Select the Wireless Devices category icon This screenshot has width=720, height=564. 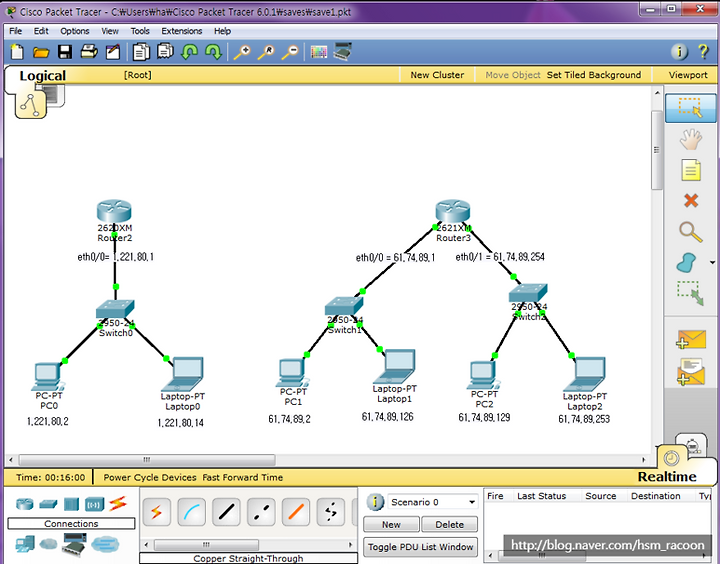94,504
